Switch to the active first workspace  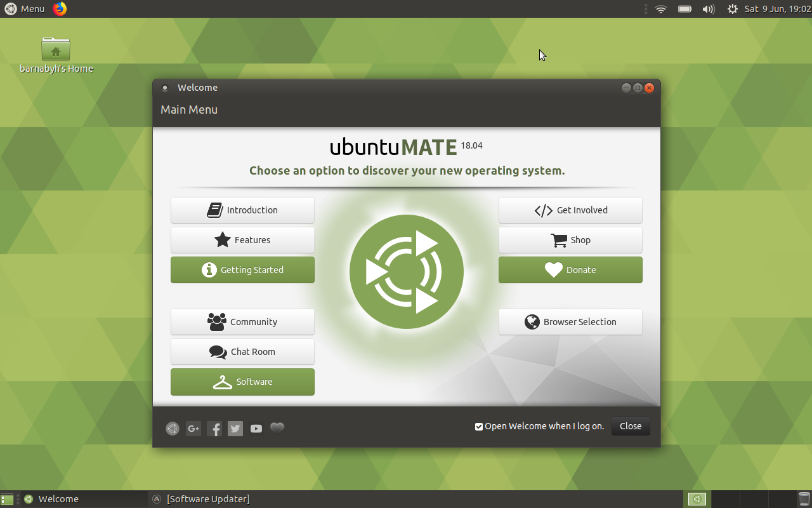(697, 499)
